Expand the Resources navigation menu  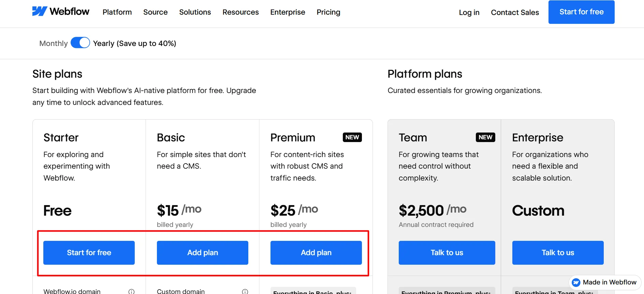coord(240,12)
